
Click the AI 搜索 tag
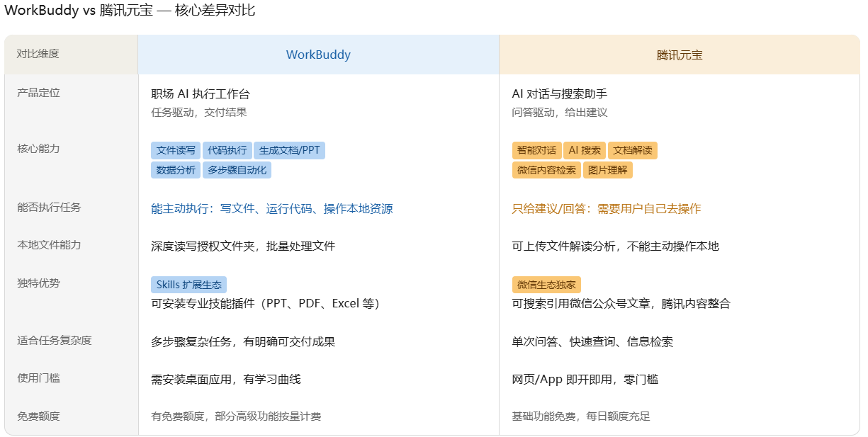click(585, 150)
